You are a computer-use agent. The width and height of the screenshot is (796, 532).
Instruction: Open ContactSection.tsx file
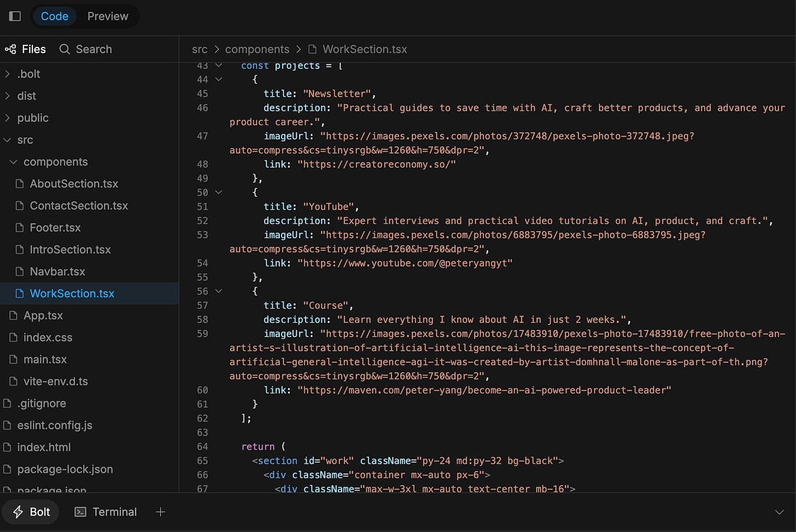click(89, 205)
